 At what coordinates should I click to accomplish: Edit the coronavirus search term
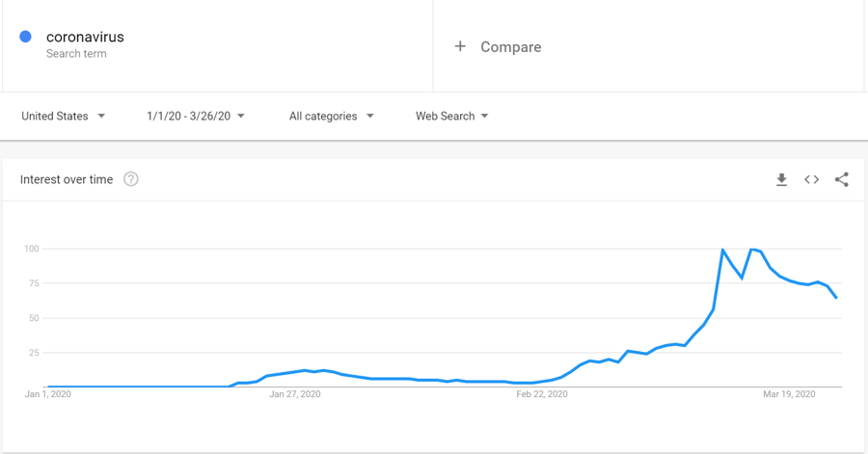point(85,37)
